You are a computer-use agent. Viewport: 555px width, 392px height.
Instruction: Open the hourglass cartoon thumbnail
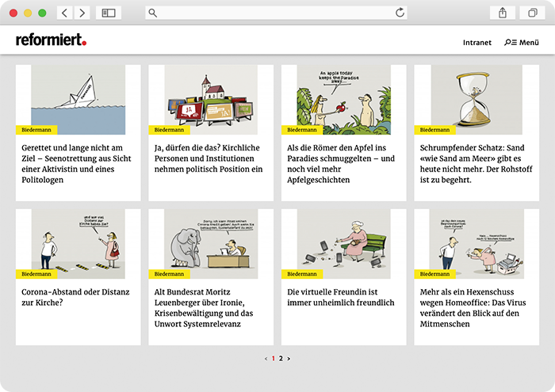477,100
